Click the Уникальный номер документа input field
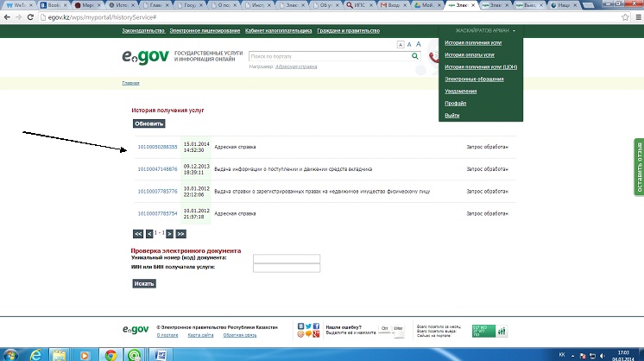This screenshot has height=361, width=644. click(x=286, y=257)
